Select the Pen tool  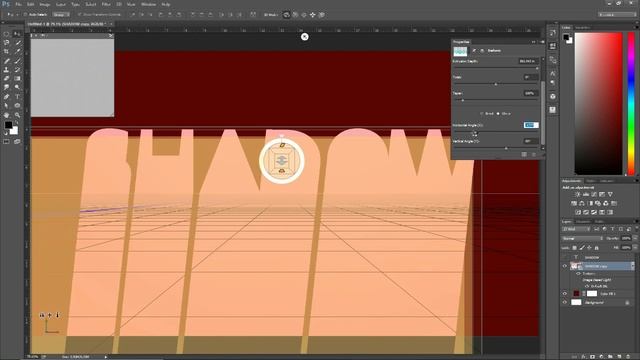tap(7, 97)
